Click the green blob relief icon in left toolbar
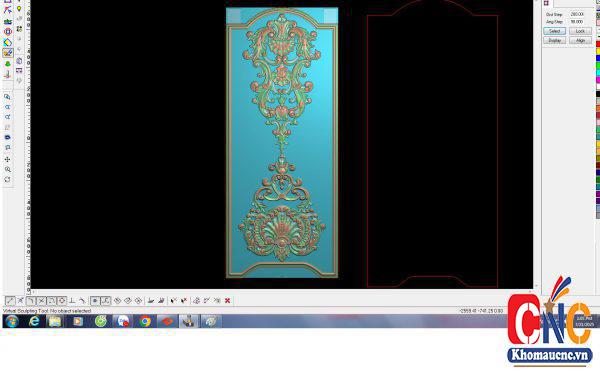 (8, 64)
